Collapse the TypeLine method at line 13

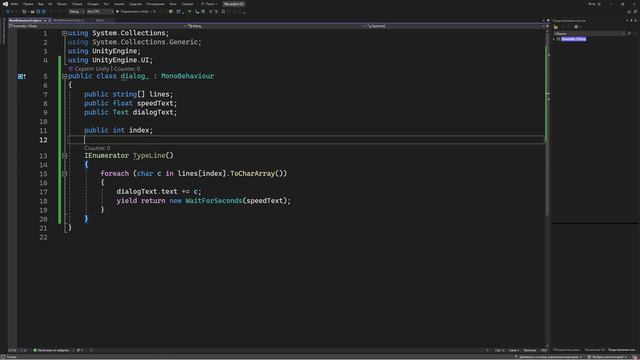[64, 156]
